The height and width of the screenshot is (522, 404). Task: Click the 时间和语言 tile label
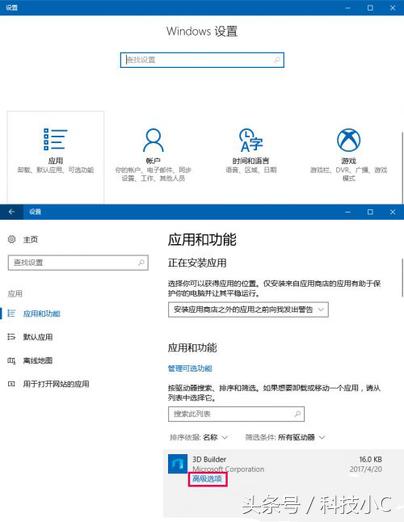click(x=251, y=161)
